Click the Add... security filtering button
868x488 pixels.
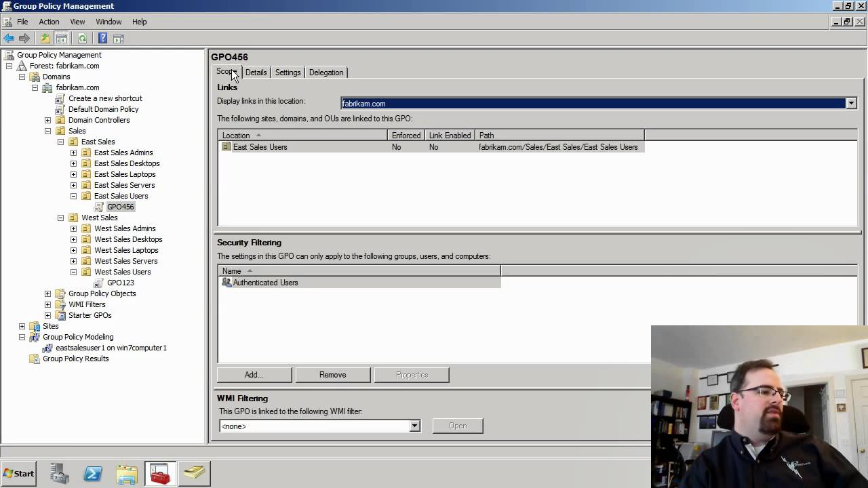tap(254, 375)
